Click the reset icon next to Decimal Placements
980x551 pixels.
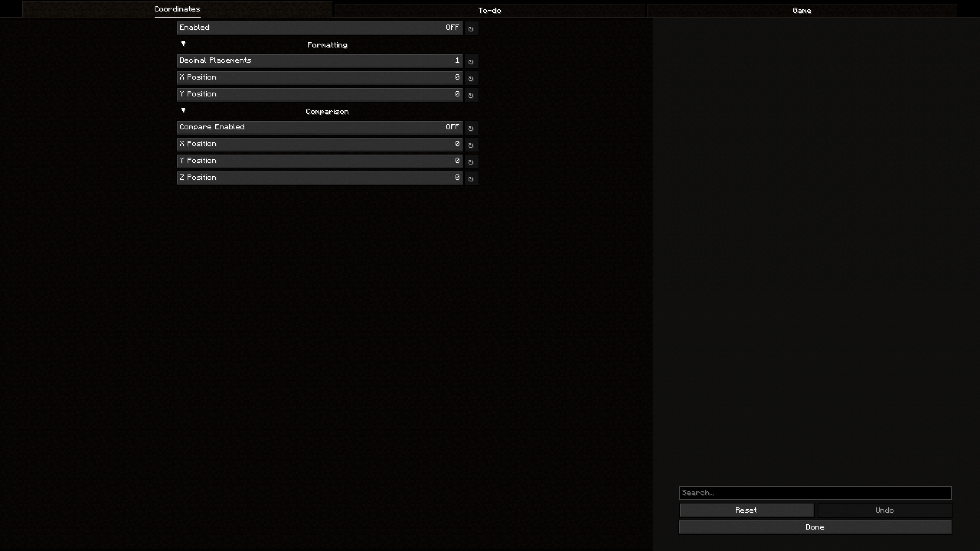pos(471,60)
